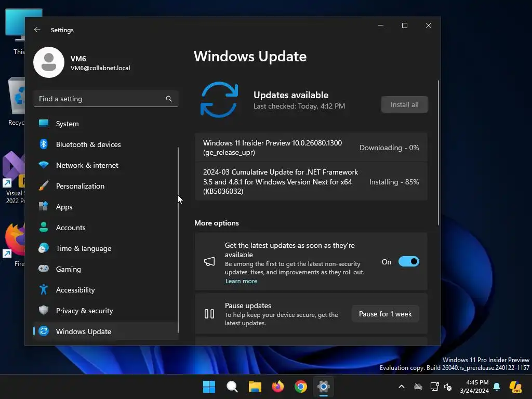532x399 pixels.
Task: Go to System settings
Action: click(106, 124)
